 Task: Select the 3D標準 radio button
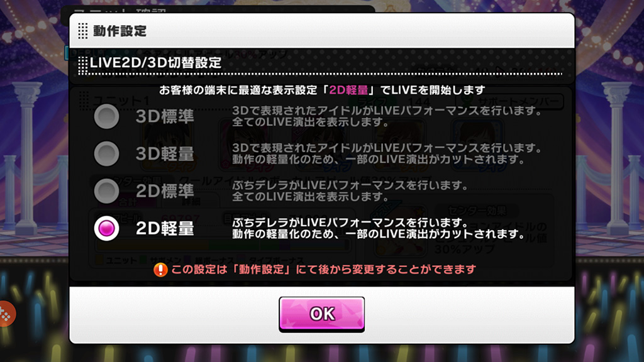tap(107, 116)
